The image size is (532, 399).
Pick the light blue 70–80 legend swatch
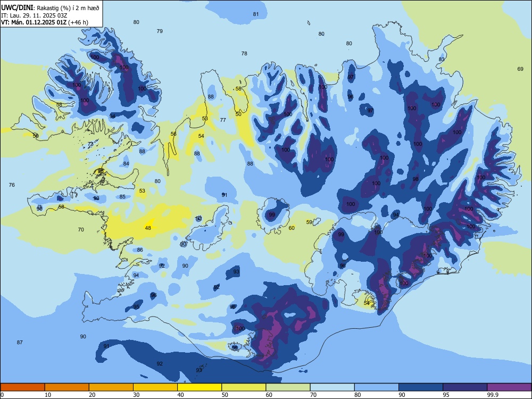332,387
